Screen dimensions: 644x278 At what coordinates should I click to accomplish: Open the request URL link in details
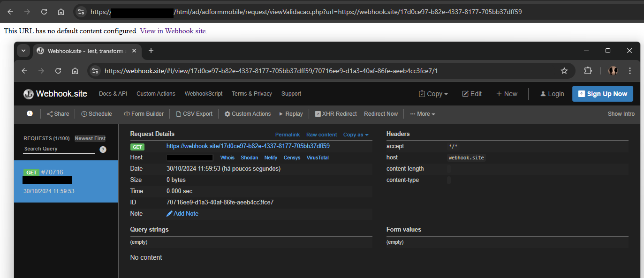[x=248, y=146]
